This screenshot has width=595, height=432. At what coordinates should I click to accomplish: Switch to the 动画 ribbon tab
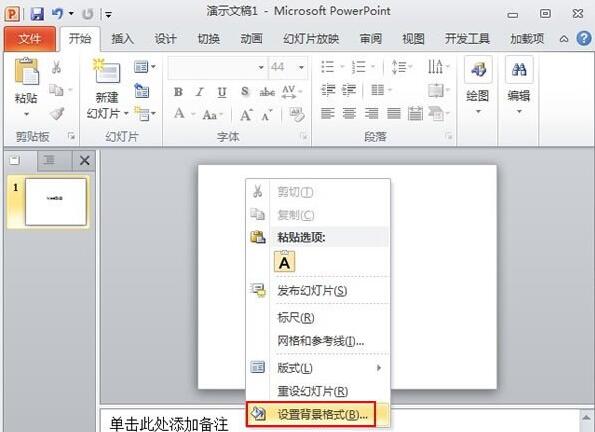coord(251,39)
